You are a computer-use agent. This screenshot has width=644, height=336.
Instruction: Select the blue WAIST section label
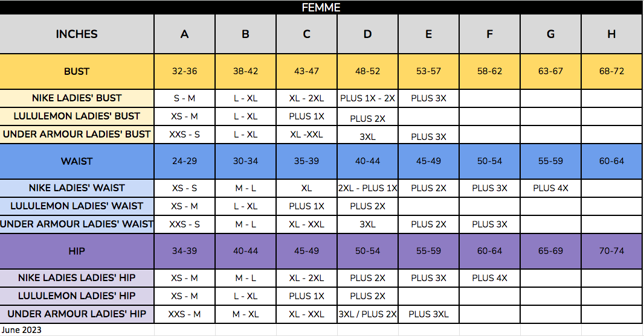(x=77, y=161)
